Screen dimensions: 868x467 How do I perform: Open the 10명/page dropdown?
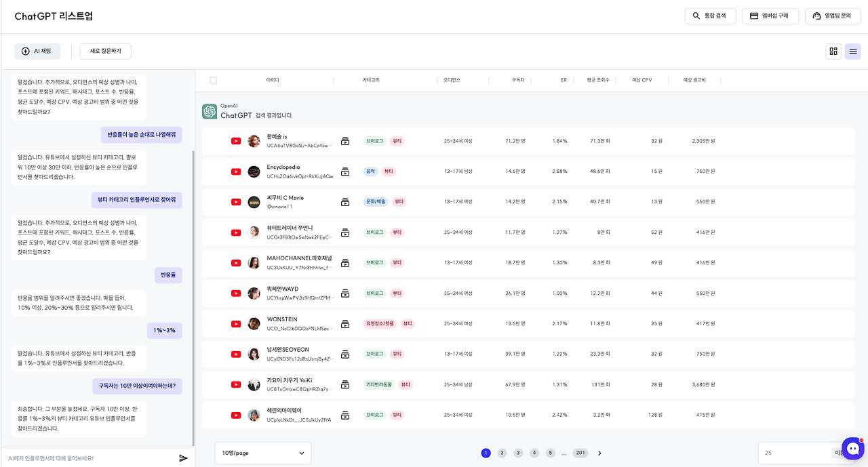[263, 453]
